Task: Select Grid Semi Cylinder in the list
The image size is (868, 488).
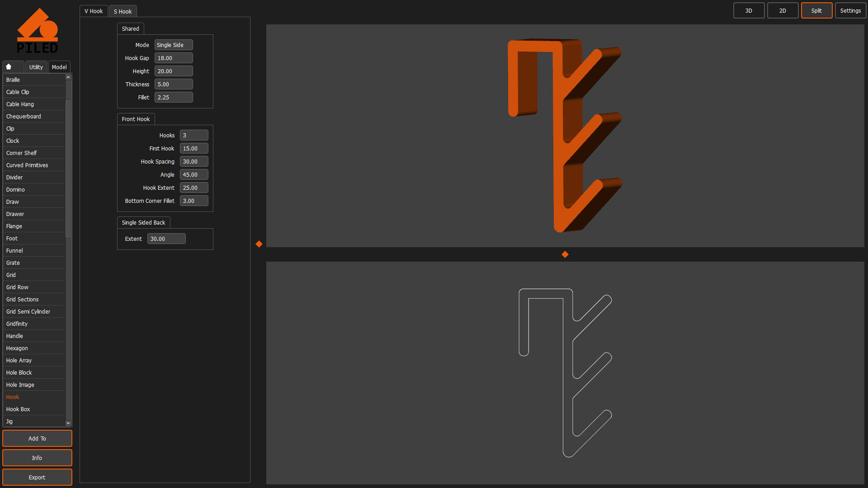Action: (34, 312)
